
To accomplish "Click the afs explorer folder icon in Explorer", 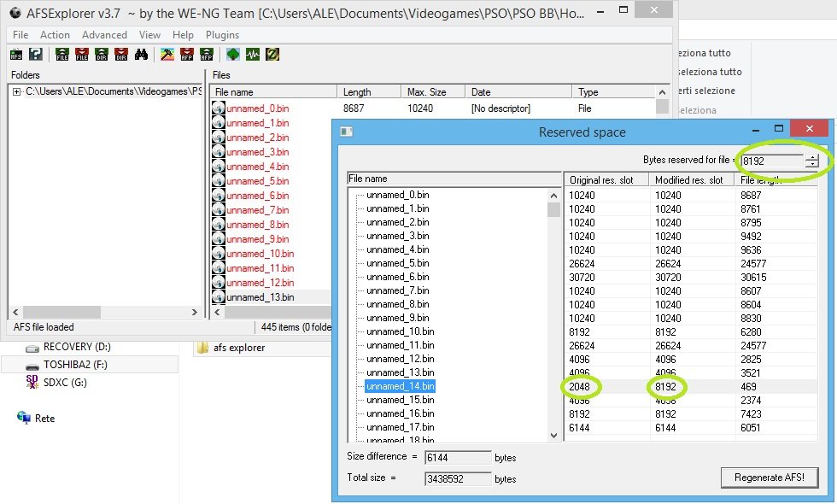I will 203,348.
